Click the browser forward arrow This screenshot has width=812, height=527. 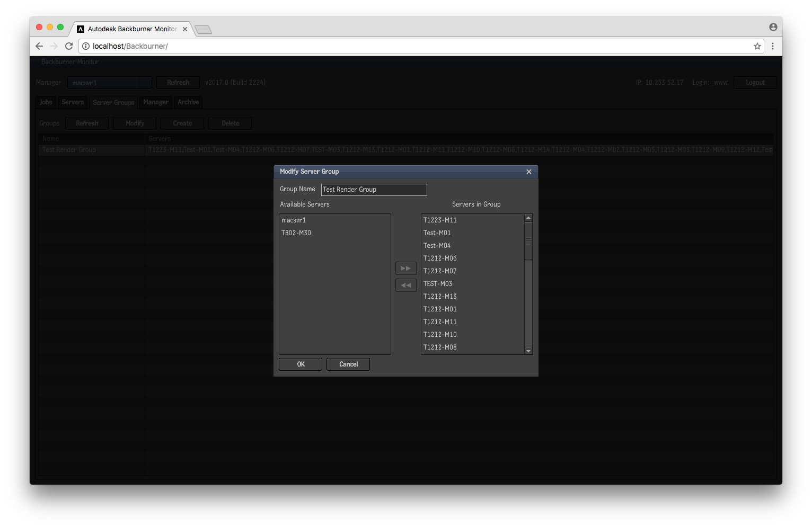54,46
